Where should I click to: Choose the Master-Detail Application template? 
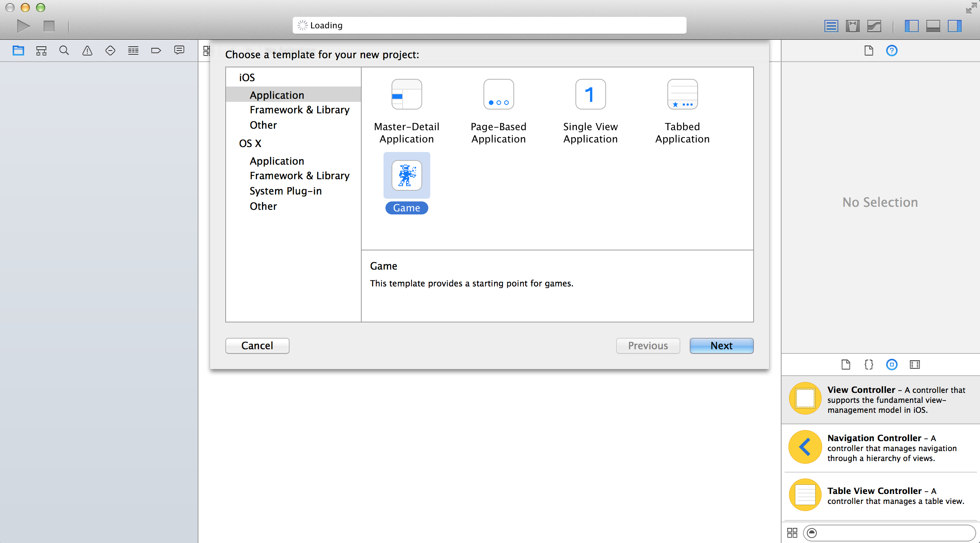(x=407, y=111)
